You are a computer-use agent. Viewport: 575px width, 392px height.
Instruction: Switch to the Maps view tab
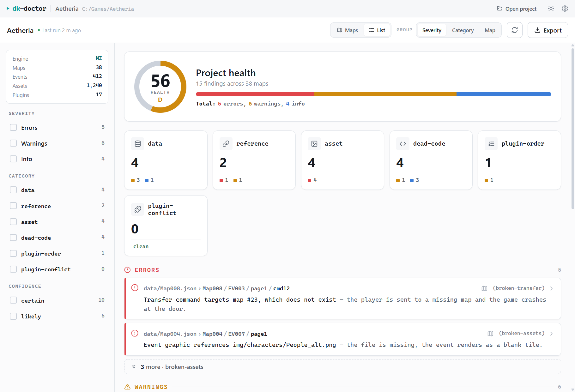point(348,30)
